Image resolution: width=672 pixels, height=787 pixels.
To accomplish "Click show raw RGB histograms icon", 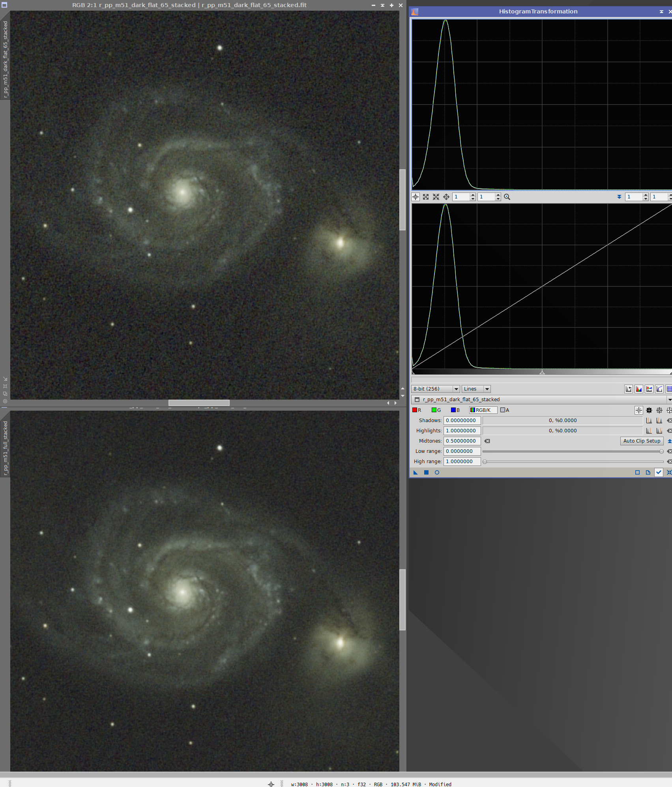I will click(639, 389).
